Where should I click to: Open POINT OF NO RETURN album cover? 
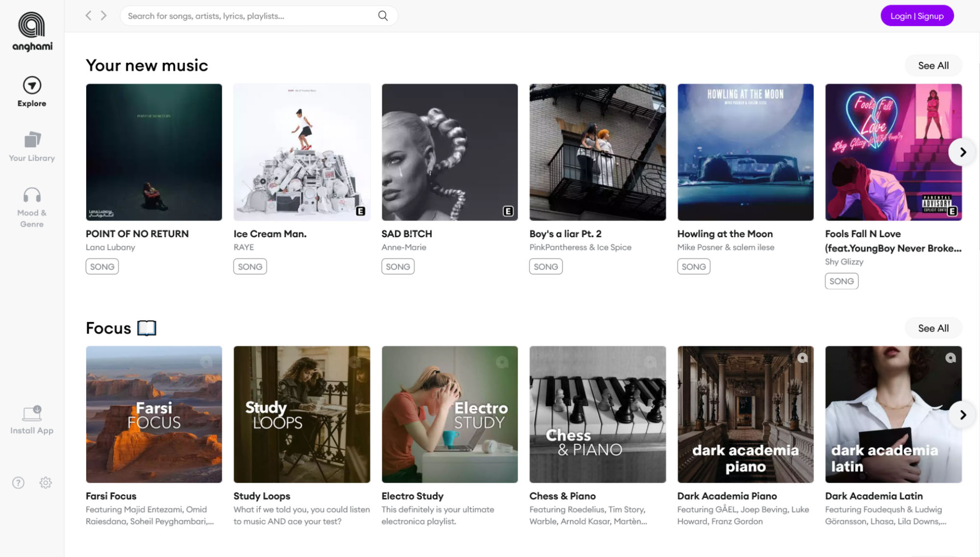[154, 152]
